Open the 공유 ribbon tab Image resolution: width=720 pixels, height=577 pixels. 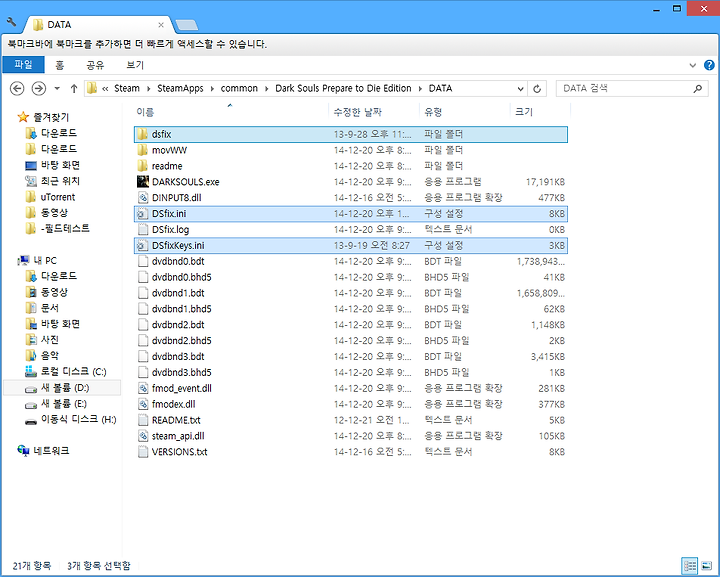95,65
